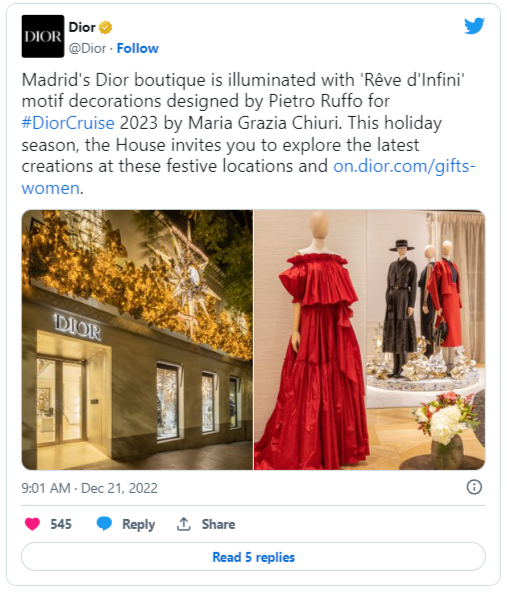The width and height of the screenshot is (507, 592).
Task: Click the Reply text label
Action: pos(139,524)
